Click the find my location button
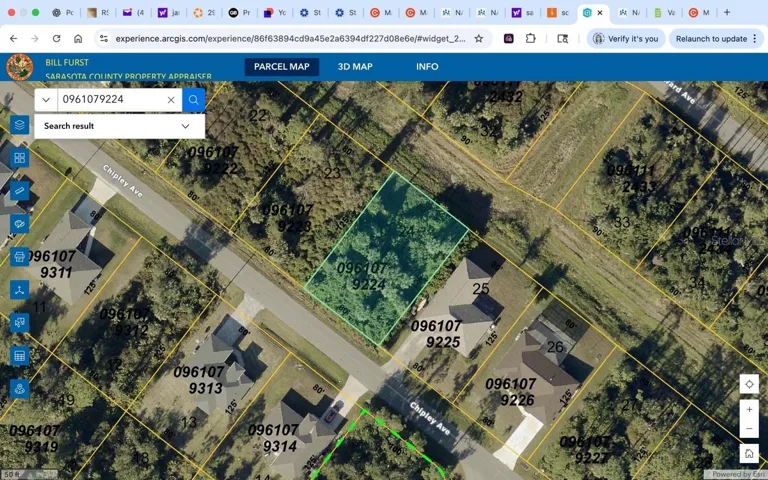This screenshot has width=768, height=480. pyautogui.click(x=749, y=385)
